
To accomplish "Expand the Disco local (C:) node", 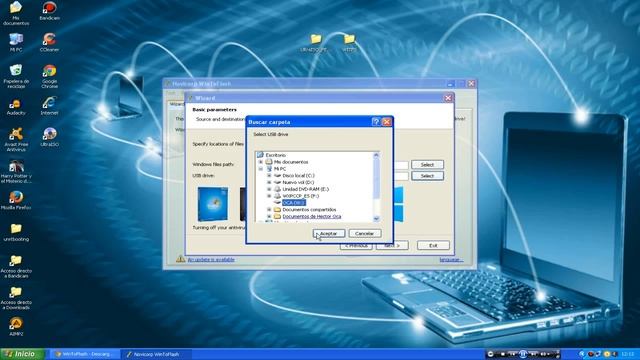I will [269, 176].
